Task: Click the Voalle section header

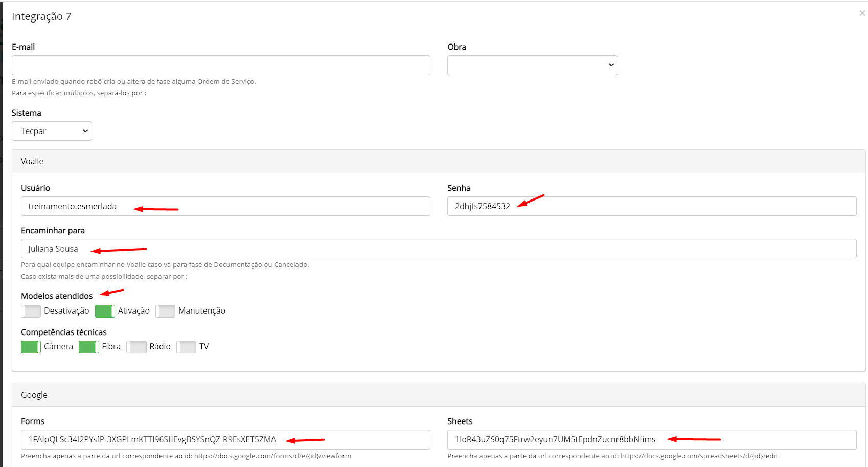Action: click(32, 161)
